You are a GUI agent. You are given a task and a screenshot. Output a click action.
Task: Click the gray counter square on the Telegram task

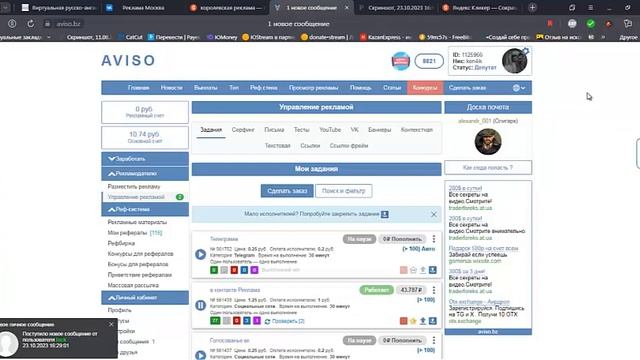coord(224,270)
